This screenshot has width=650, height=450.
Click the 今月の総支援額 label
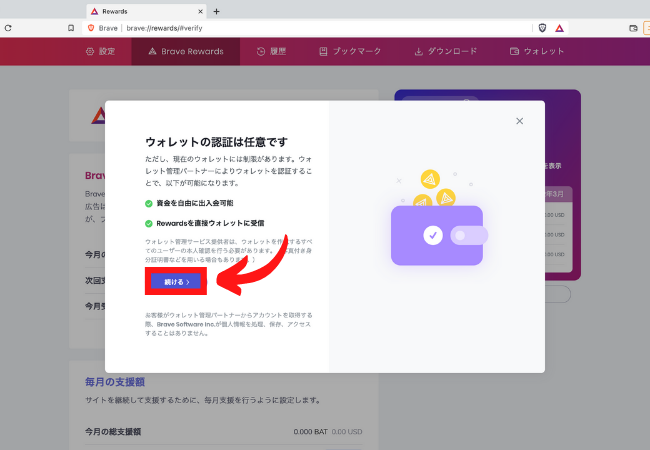point(113,432)
